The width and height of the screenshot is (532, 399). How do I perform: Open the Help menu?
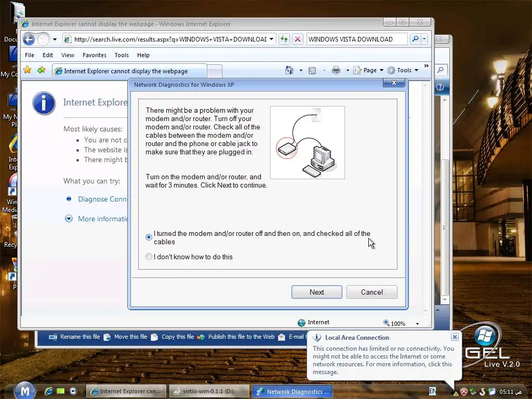[x=143, y=55]
